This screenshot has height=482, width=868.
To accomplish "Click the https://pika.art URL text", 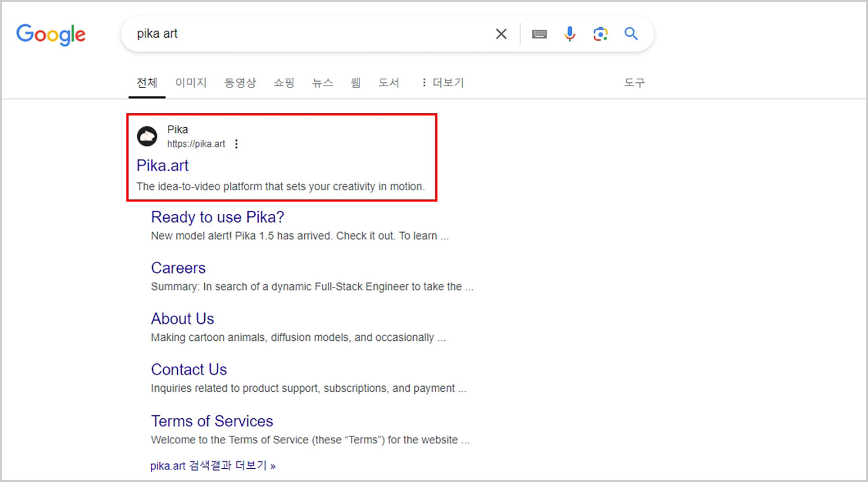I will tap(196, 144).
